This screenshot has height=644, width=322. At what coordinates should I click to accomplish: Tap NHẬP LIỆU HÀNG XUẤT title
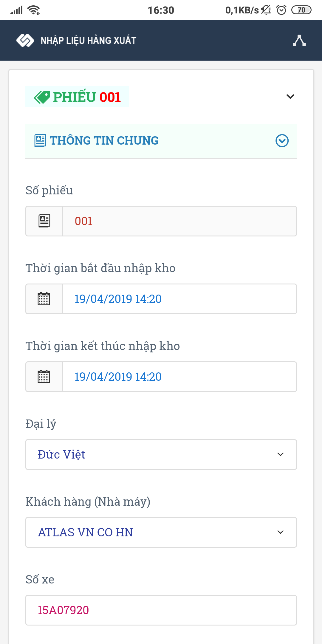(x=88, y=41)
